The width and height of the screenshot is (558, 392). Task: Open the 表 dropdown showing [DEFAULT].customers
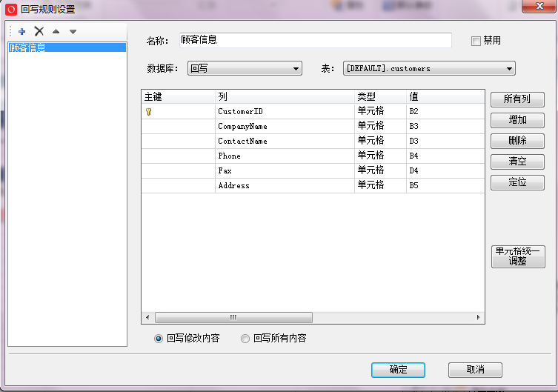[429, 68]
